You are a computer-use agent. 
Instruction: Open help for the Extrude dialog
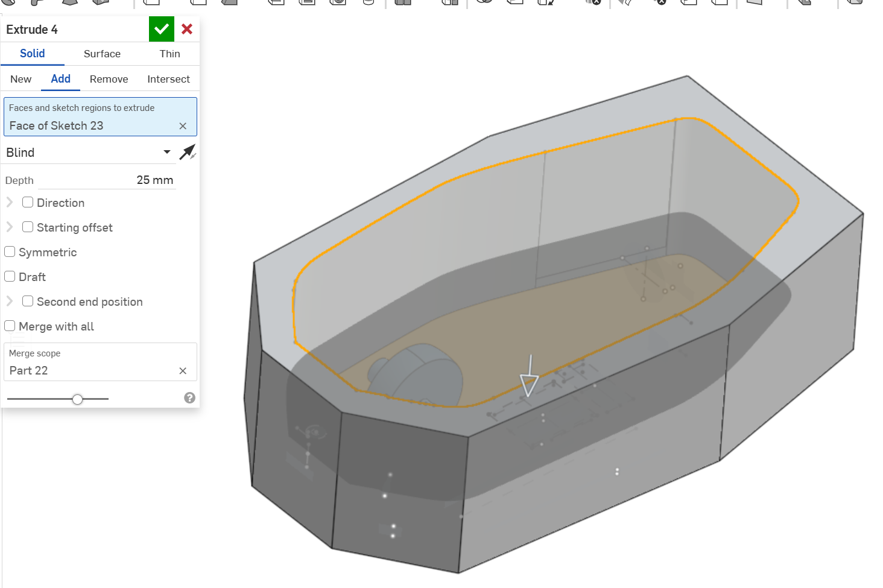(189, 397)
